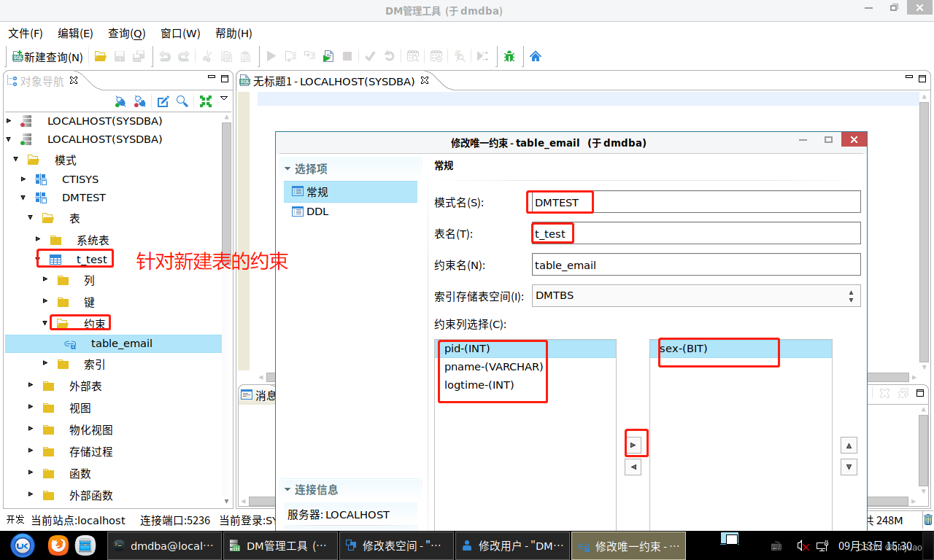Open navigator view menu dropdown triangle
Screen dimensions: 934x560
pos(224,98)
